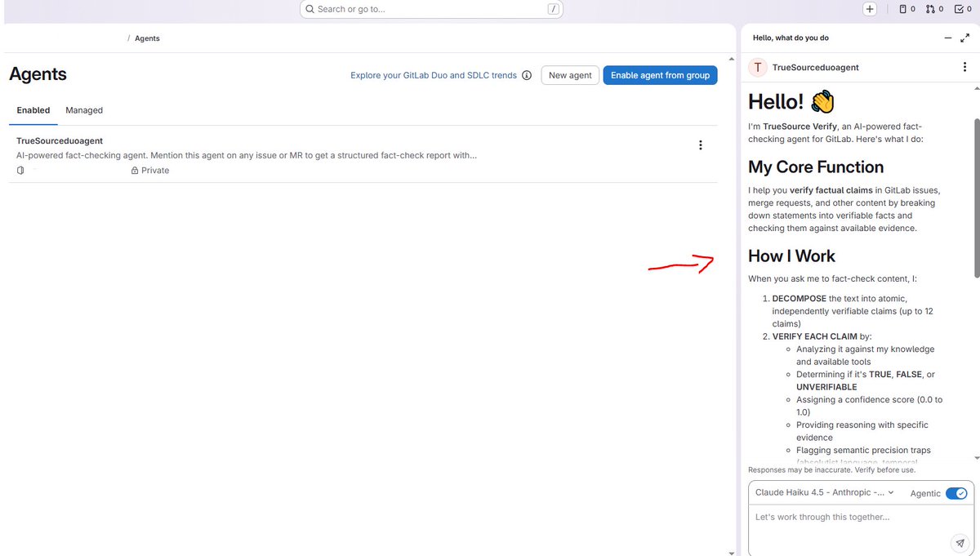Click the Hello, what do you do title
The height and width of the screenshot is (556, 980).
pyautogui.click(x=791, y=38)
